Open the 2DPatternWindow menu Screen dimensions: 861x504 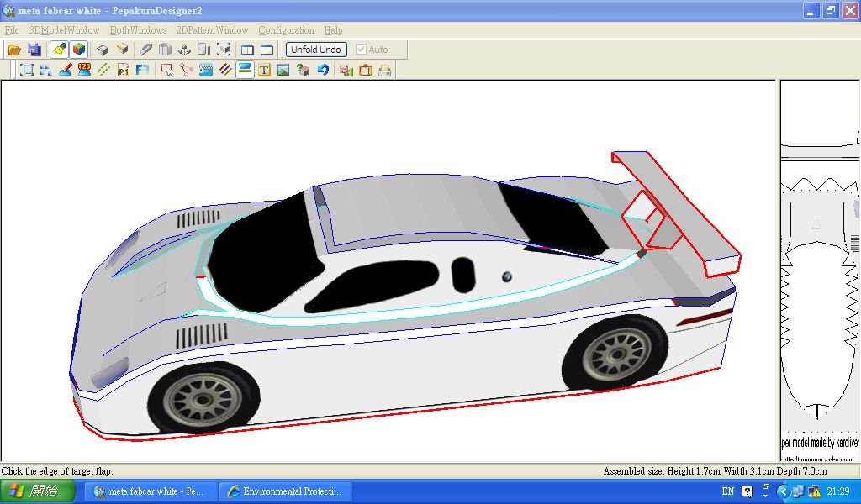pyautogui.click(x=212, y=30)
